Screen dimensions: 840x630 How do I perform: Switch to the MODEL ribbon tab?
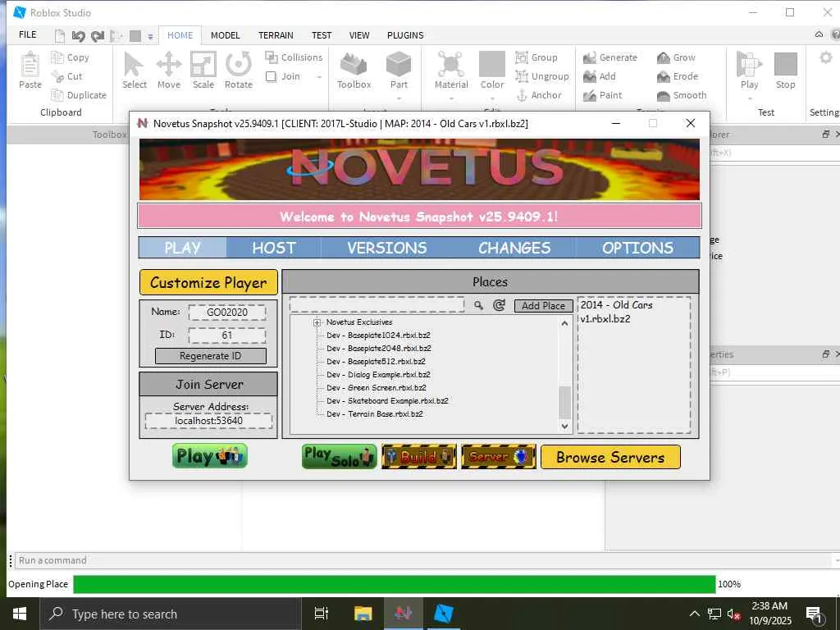(x=225, y=35)
